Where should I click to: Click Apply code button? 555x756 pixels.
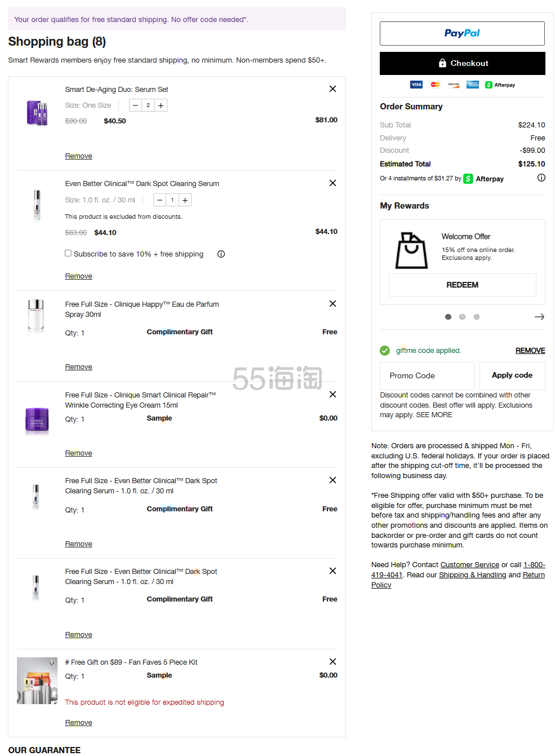tap(512, 375)
